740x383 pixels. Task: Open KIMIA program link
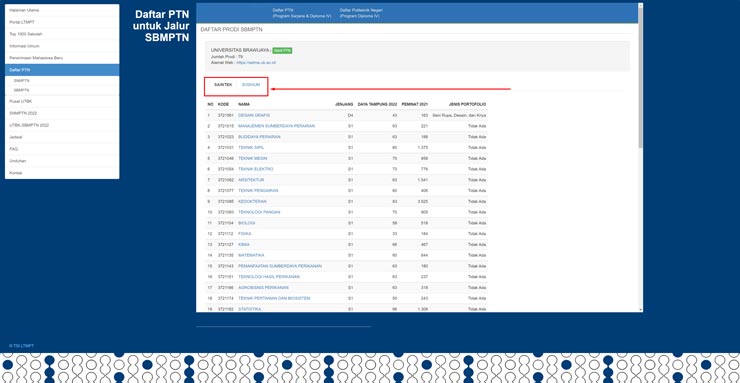point(244,244)
